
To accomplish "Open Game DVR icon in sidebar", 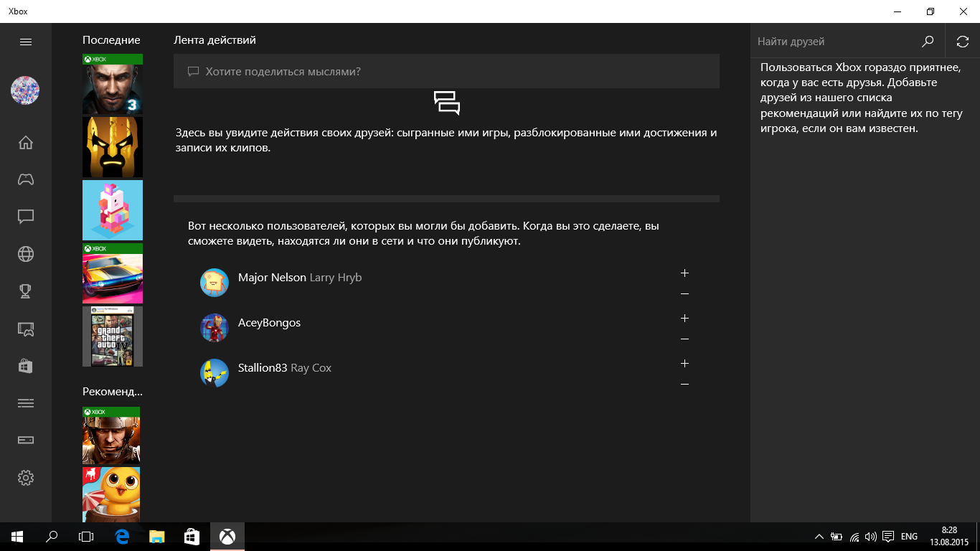I will click(x=26, y=329).
